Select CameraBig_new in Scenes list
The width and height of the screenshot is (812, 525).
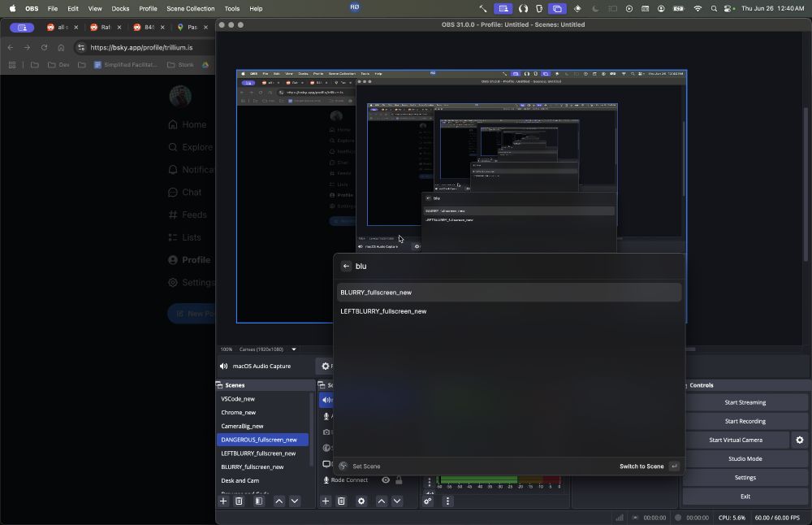coord(262,426)
